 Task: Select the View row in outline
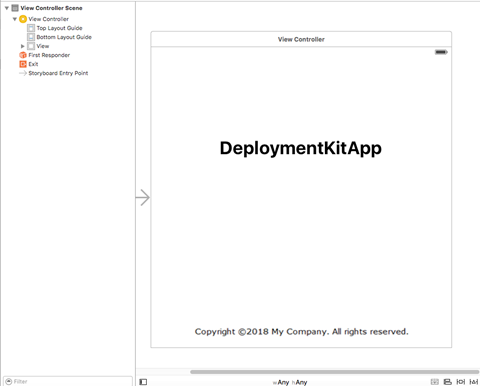68,46
